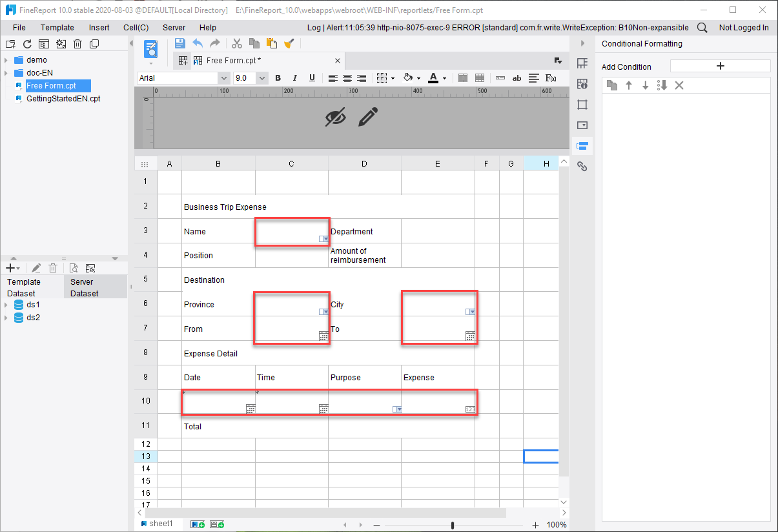Open the search magnifier near Not Logged In

[702, 28]
